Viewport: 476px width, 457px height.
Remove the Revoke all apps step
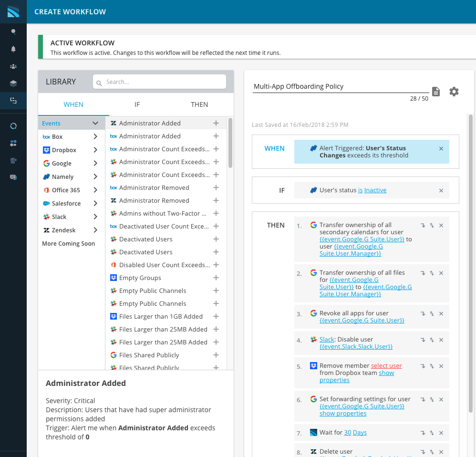tap(441, 314)
